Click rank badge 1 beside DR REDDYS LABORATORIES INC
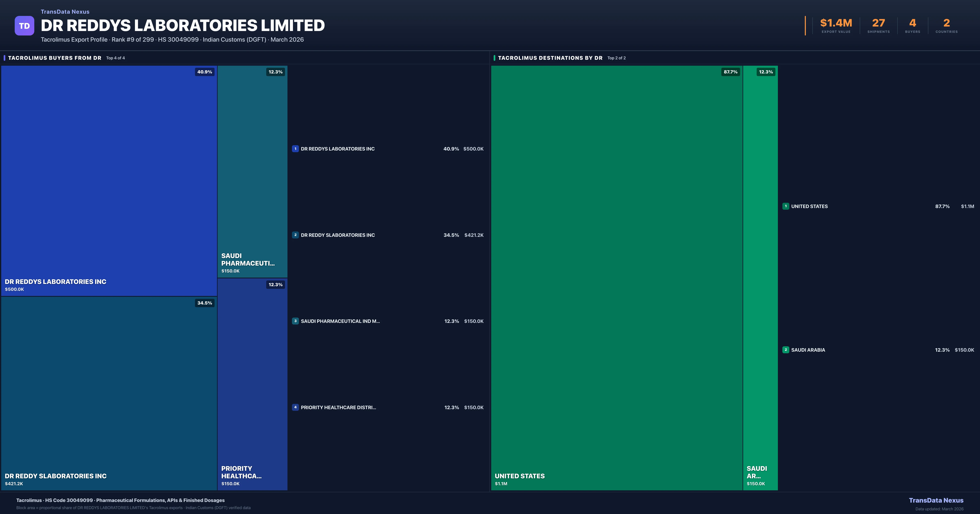 coord(295,149)
